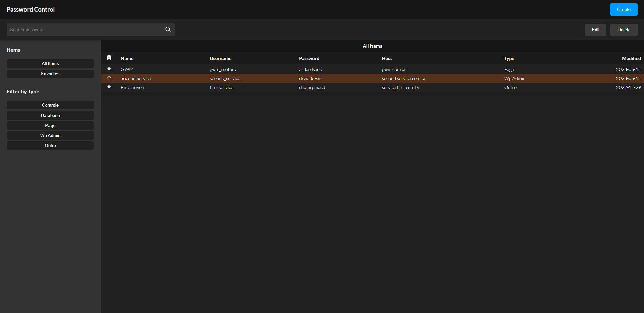
Task: Toggle favorite status for Firs service
Action: pos(109,87)
